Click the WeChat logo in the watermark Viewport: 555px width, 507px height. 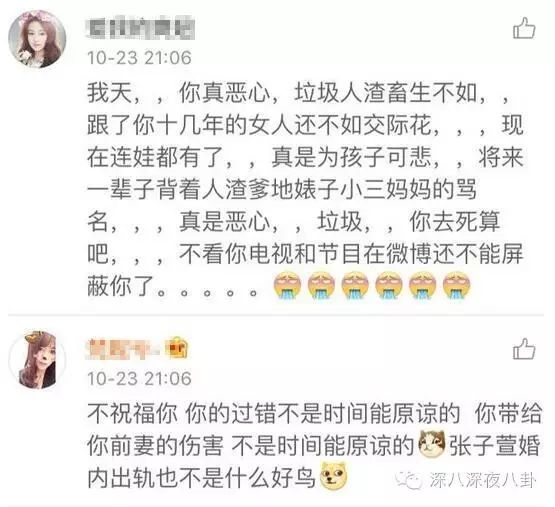pos(409,480)
